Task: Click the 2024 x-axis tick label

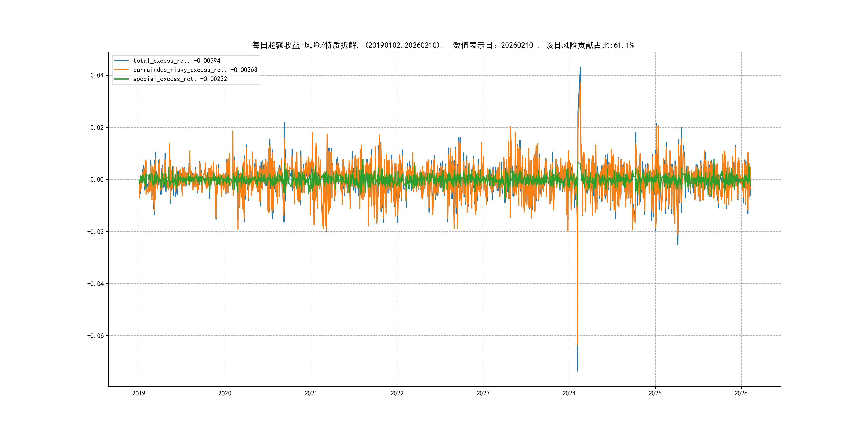Action: point(569,393)
